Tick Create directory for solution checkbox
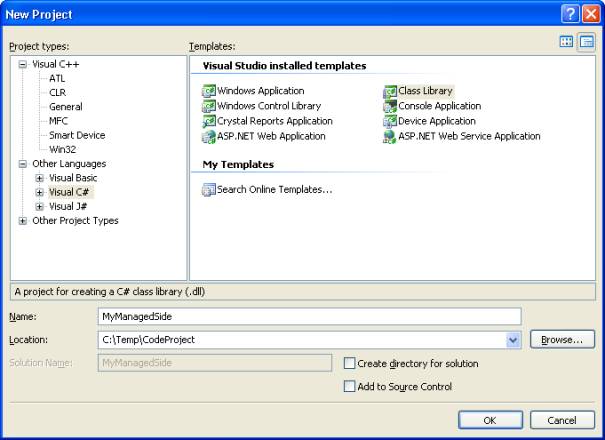 pyautogui.click(x=349, y=363)
